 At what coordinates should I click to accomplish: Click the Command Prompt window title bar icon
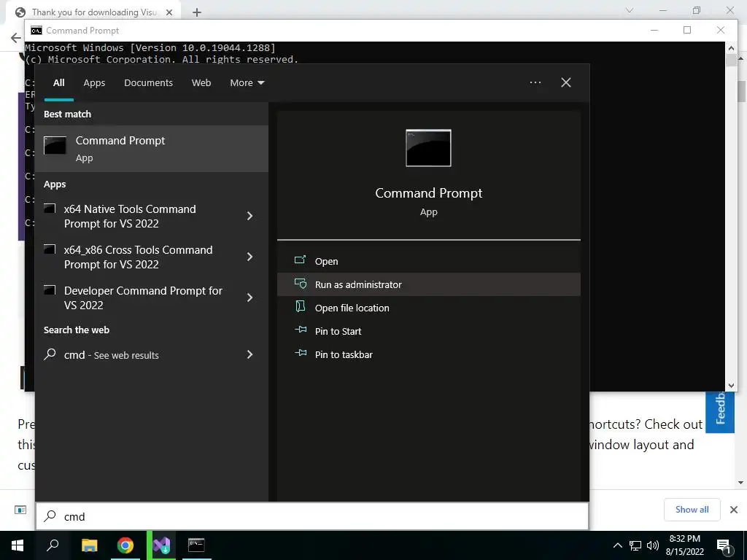pos(36,31)
